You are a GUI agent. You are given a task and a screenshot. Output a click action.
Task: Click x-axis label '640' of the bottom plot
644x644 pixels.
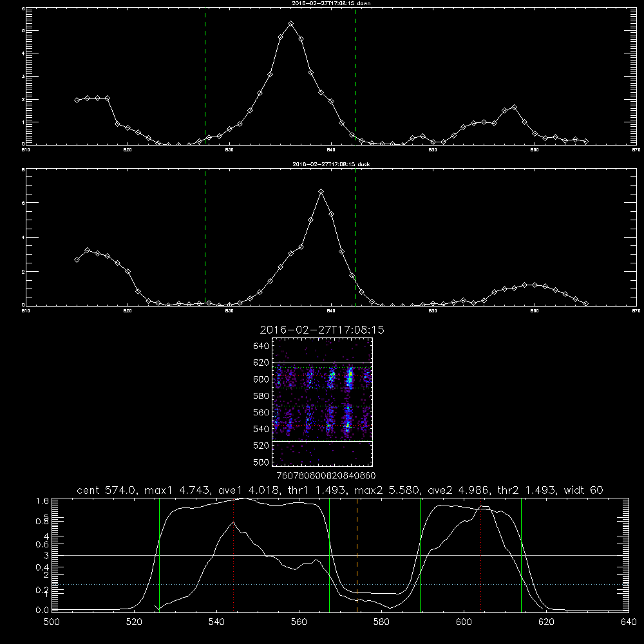click(x=629, y=622)
